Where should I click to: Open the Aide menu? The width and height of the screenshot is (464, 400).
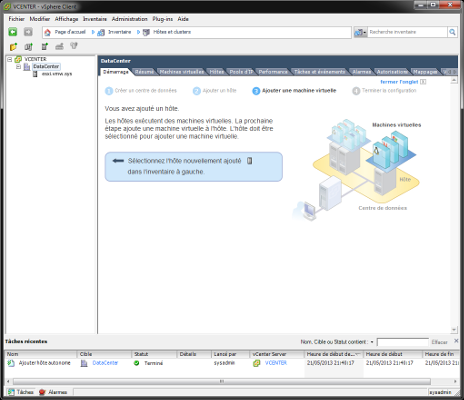(183, 19)
